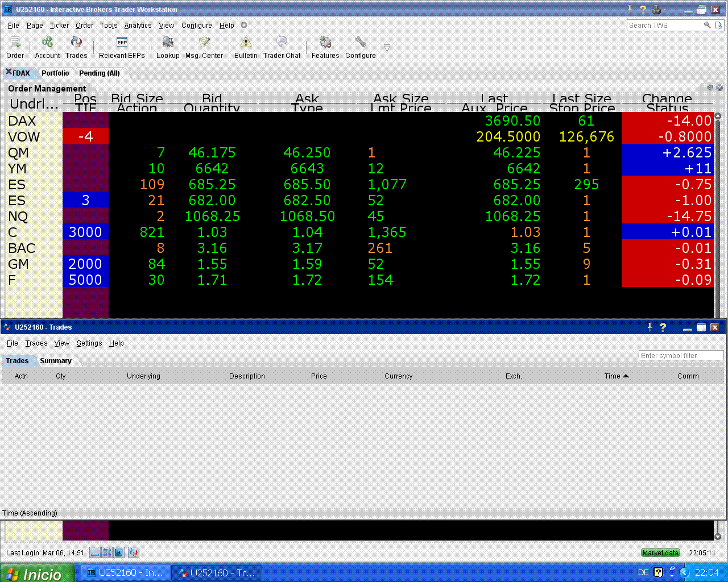Click the GM position 2000

(x=85, y=264)
